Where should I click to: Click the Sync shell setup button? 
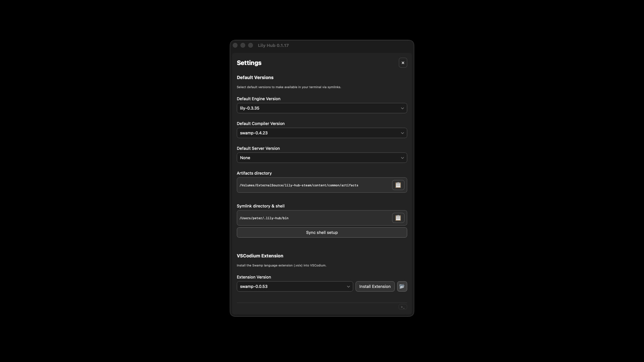coord(322,233)
